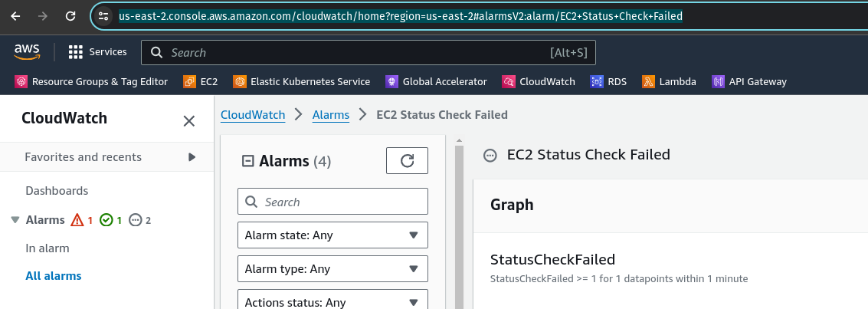Viewport: 868px width, 309px height.
Task: Close the CloudWatch navigation sidebar
Action: (x=188, y=120)
